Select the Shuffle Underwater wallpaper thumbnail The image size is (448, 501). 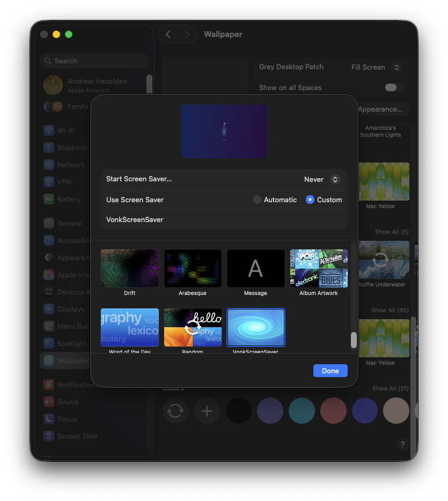pos(384,260)
